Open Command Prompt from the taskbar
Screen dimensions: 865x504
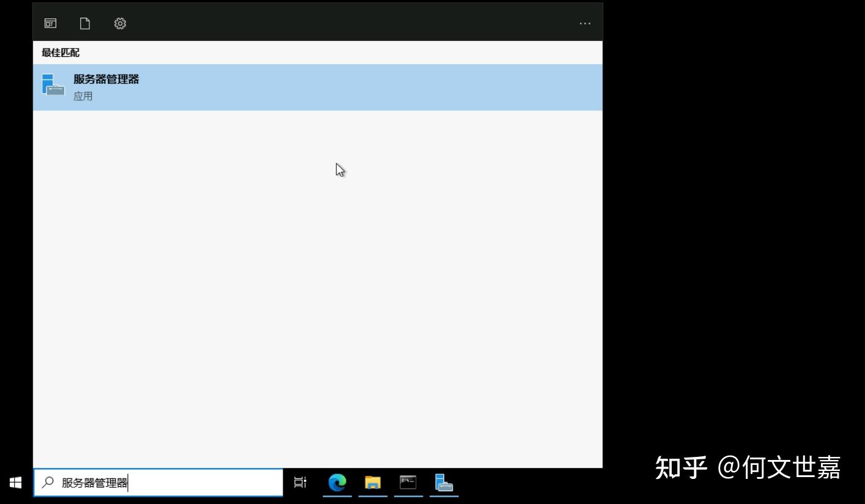point(408,483)
